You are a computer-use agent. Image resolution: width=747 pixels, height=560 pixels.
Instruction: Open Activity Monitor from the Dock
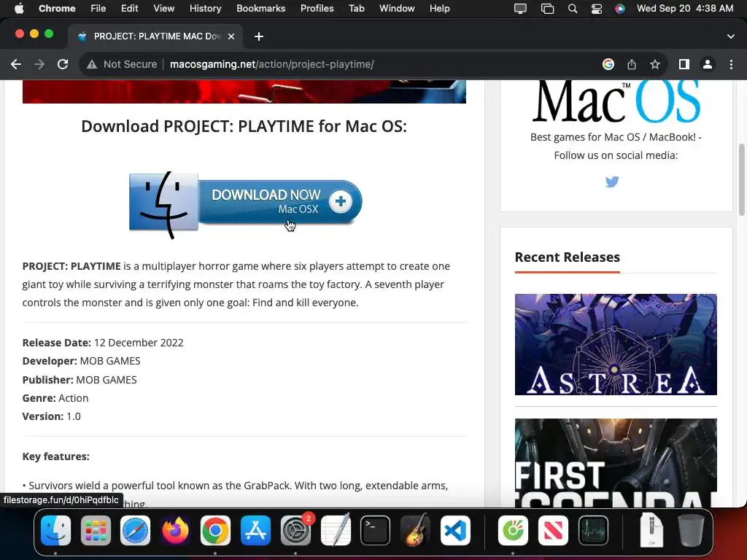(x=593, y=531)
